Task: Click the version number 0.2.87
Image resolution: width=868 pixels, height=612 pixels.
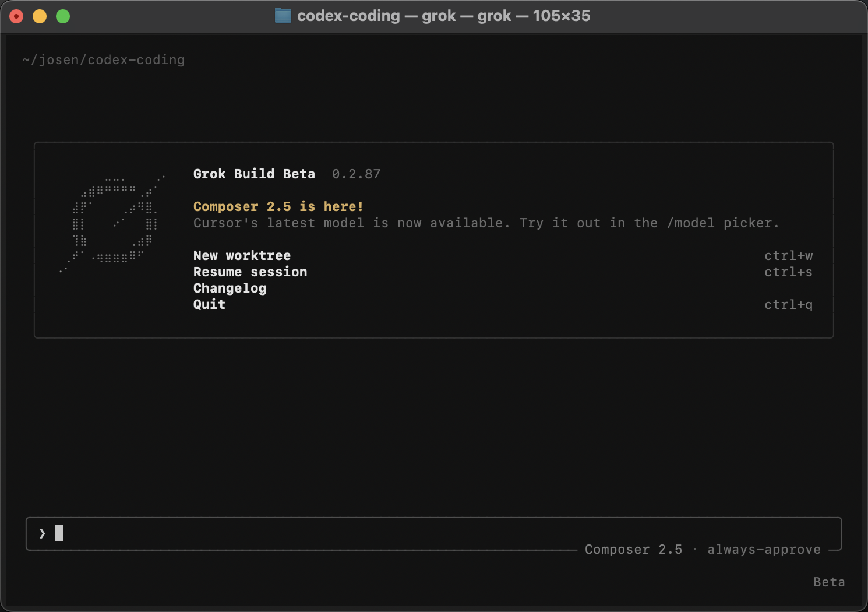Action: point(356,174)
